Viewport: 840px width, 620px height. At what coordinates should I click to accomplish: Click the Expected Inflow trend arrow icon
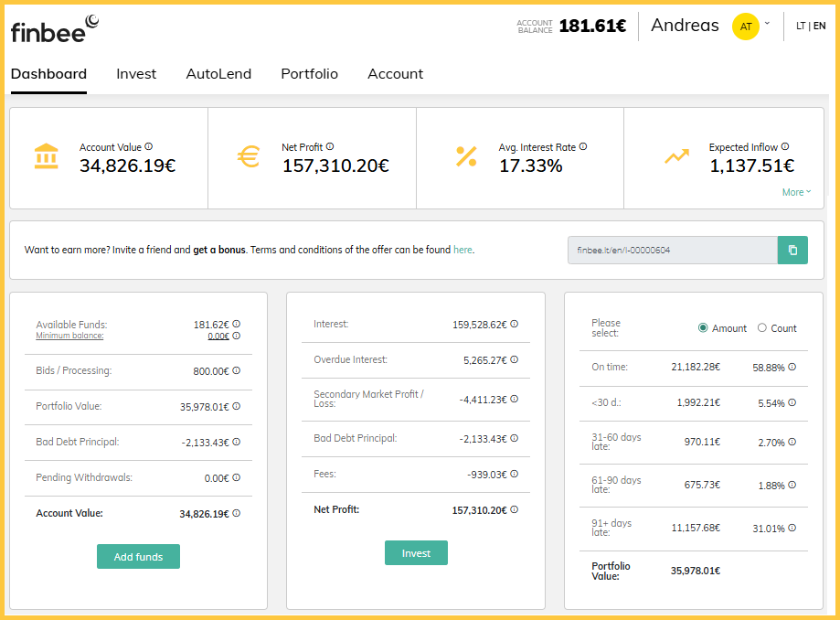pos(677,156)
